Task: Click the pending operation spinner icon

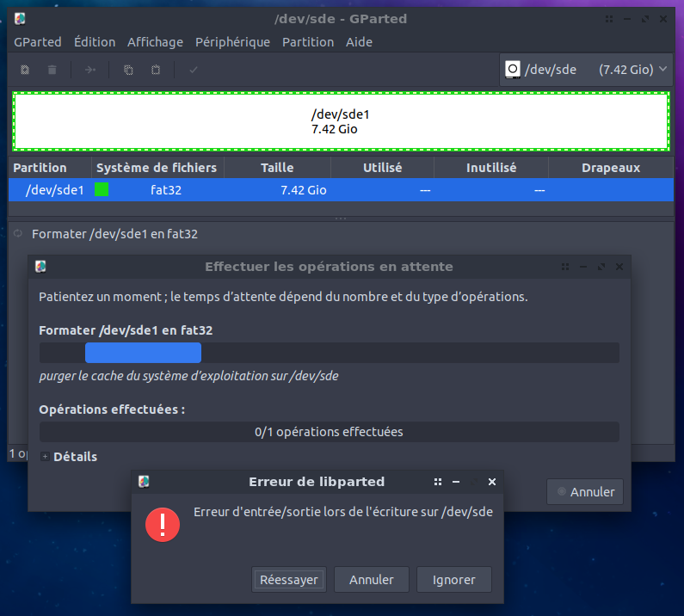Action: click(18, 233)
